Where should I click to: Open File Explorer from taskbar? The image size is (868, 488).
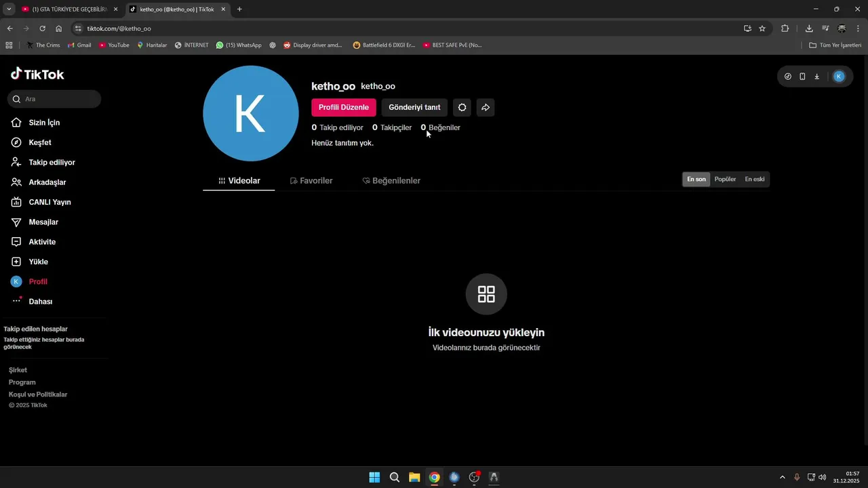coord(414,477)
